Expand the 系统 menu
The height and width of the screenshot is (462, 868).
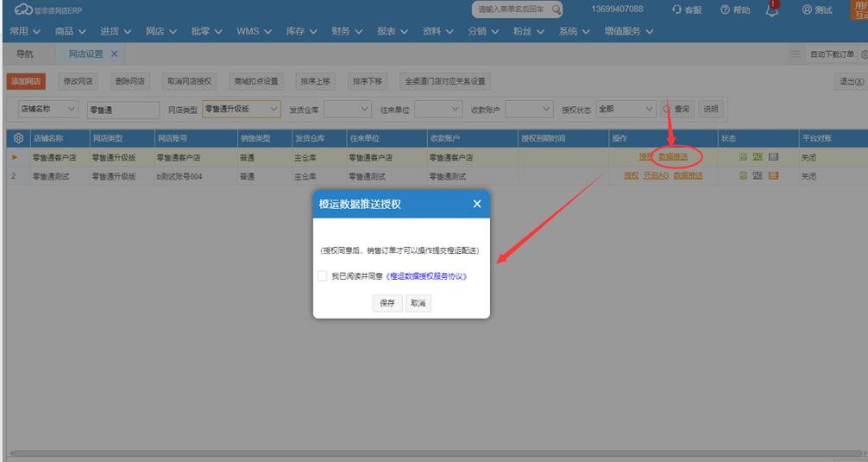click(574, 31)
